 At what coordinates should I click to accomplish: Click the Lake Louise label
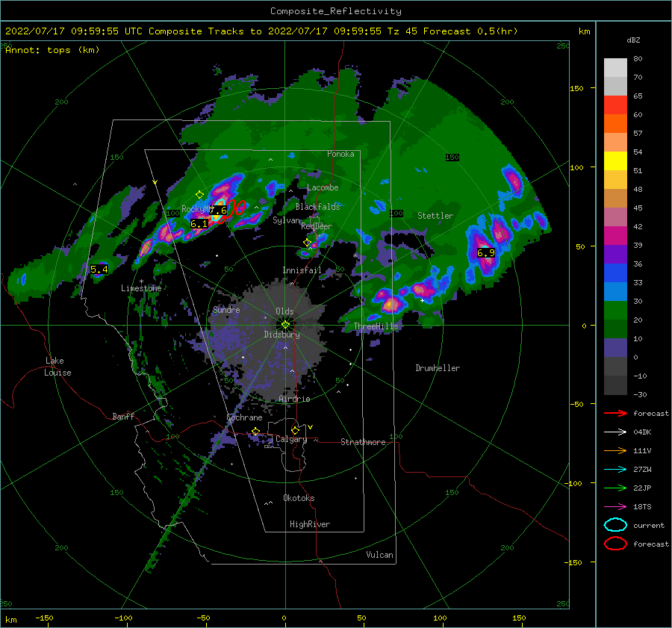(57, 367)
